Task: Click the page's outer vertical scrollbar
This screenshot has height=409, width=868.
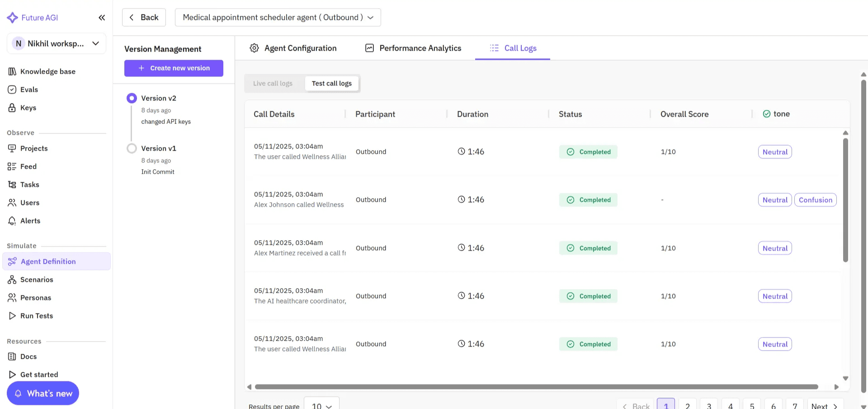Action: (x=863, y=235)
